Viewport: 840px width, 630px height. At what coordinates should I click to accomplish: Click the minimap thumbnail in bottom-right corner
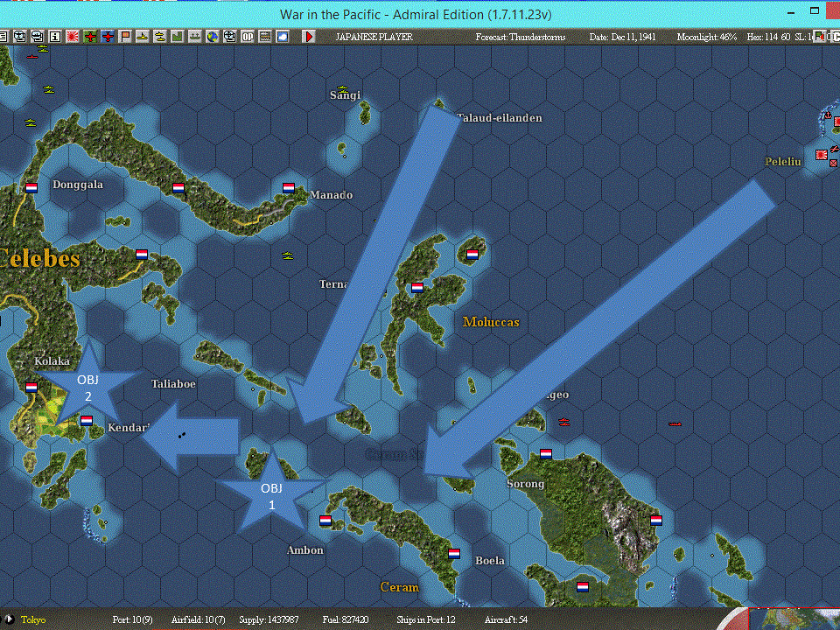pyautogui.click(x=795, y=619)
